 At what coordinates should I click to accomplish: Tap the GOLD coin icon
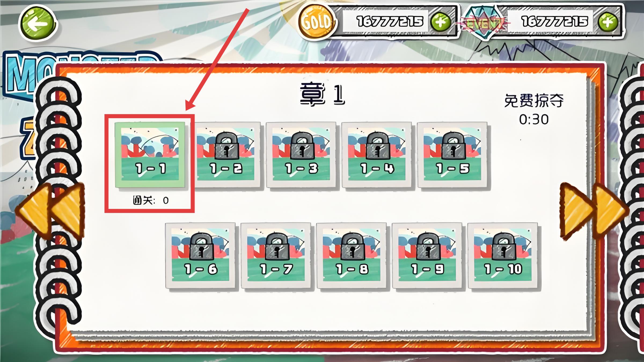point(317,21)
